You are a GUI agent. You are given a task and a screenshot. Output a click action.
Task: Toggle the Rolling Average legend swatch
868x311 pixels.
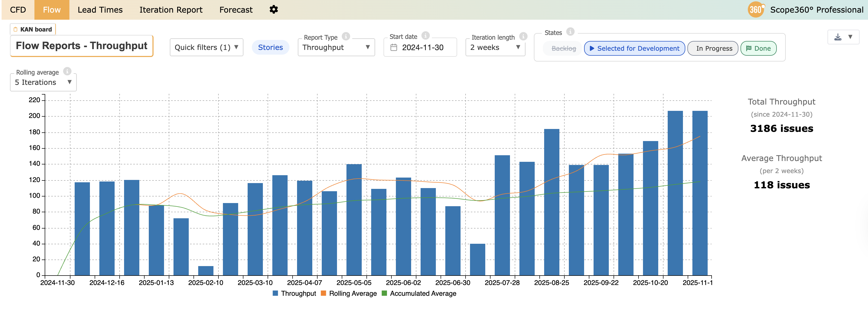pos(324,293)
